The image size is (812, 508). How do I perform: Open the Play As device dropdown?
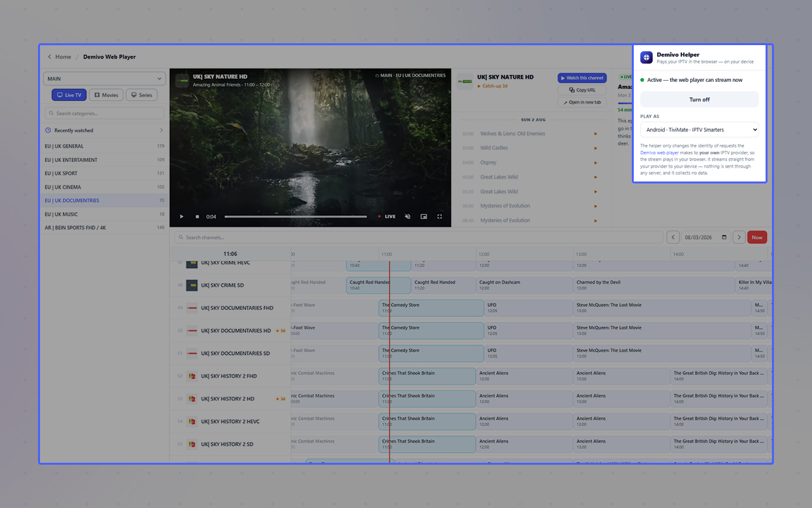[x=699, y=130]
